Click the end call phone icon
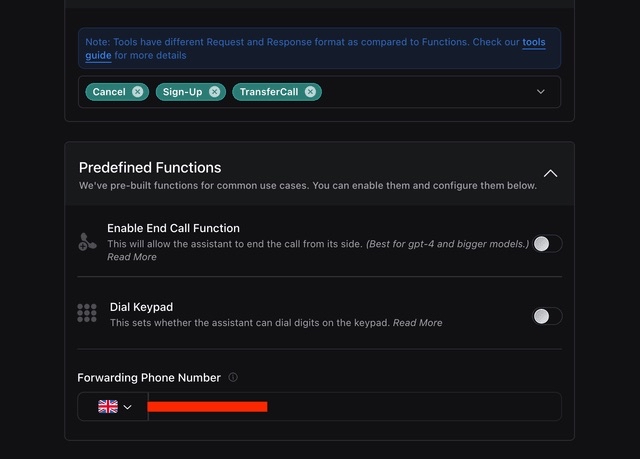640x459 pixels. 87,242
